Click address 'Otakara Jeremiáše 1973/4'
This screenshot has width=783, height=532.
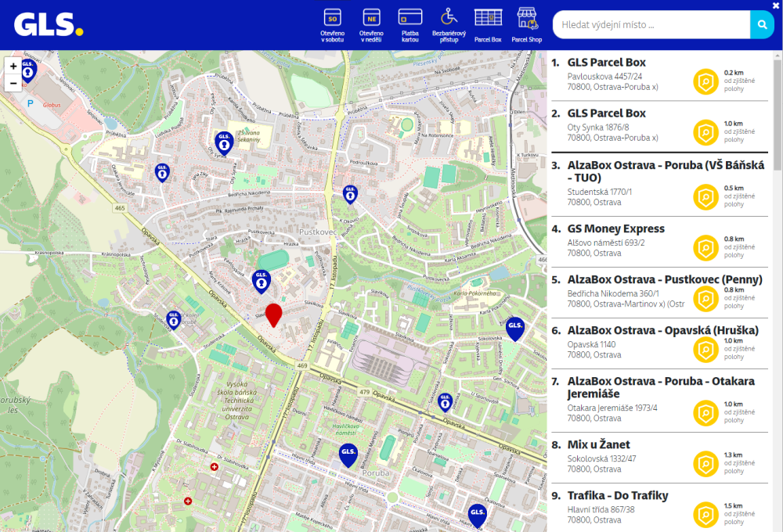point(612,408)
